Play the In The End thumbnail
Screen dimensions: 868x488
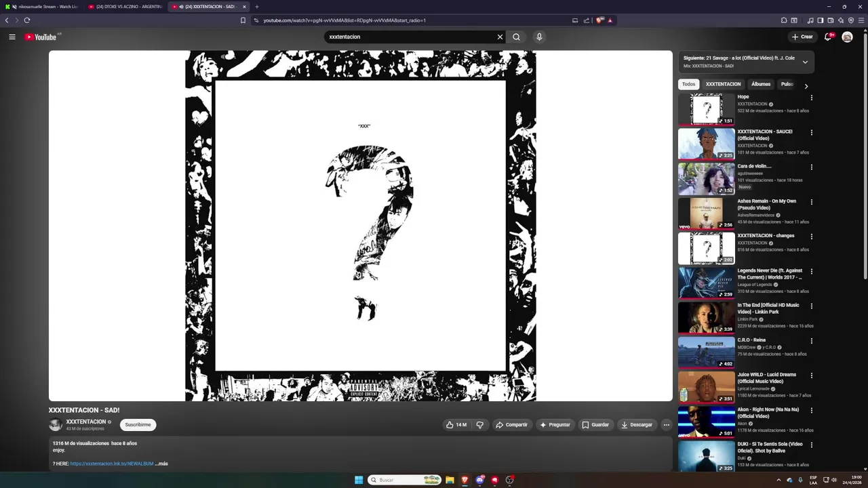(x=707, y=317)
